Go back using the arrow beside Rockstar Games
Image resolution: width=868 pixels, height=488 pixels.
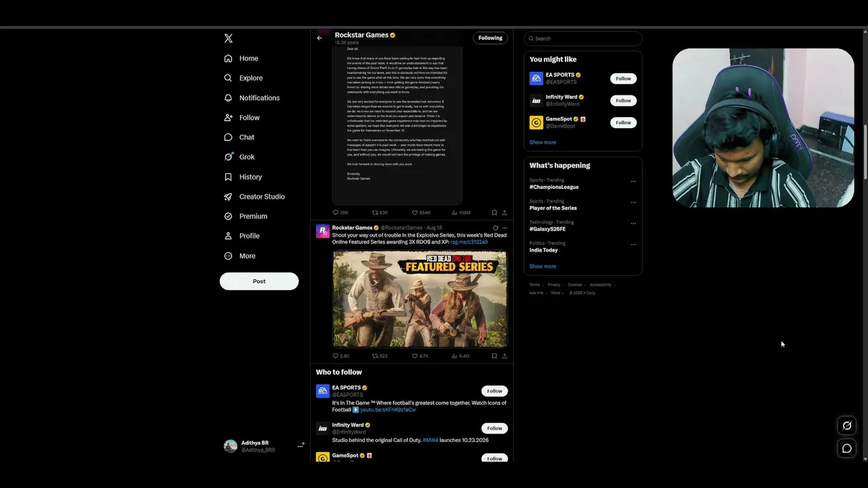319,38
